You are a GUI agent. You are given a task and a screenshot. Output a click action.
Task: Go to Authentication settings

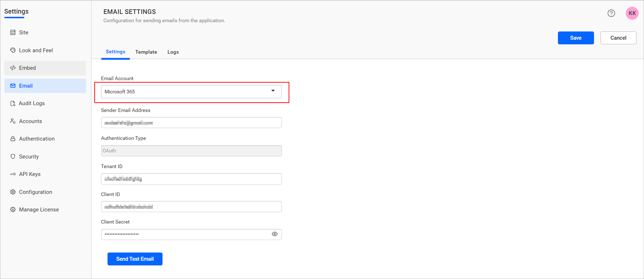point(45,139)
